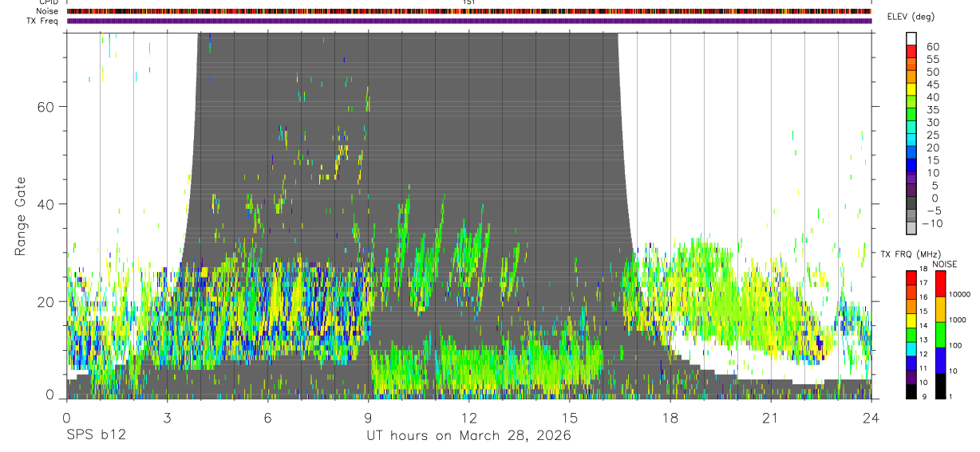Image resolution: width=980 pixels, height=452 pixels.
Task: Click the 'ELEV (deg)' legend title
Action: pyautogui.click(x=911, y=17)
